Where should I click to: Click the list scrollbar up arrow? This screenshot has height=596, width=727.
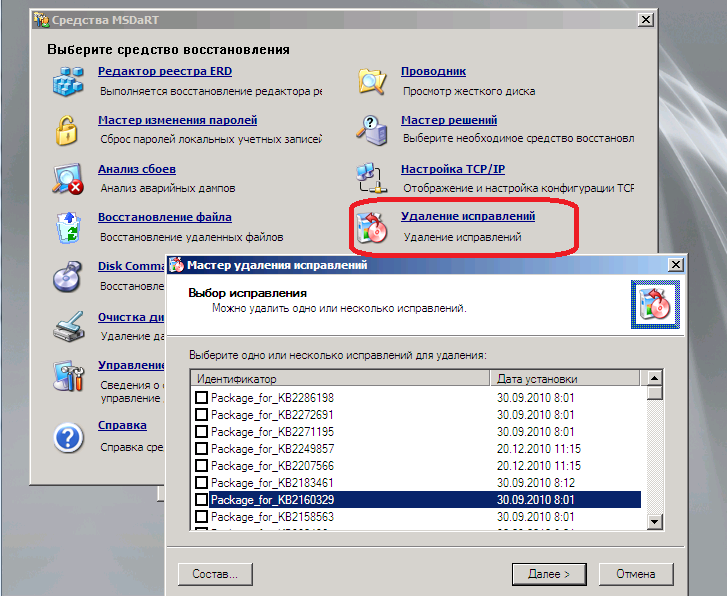[654, 378]
